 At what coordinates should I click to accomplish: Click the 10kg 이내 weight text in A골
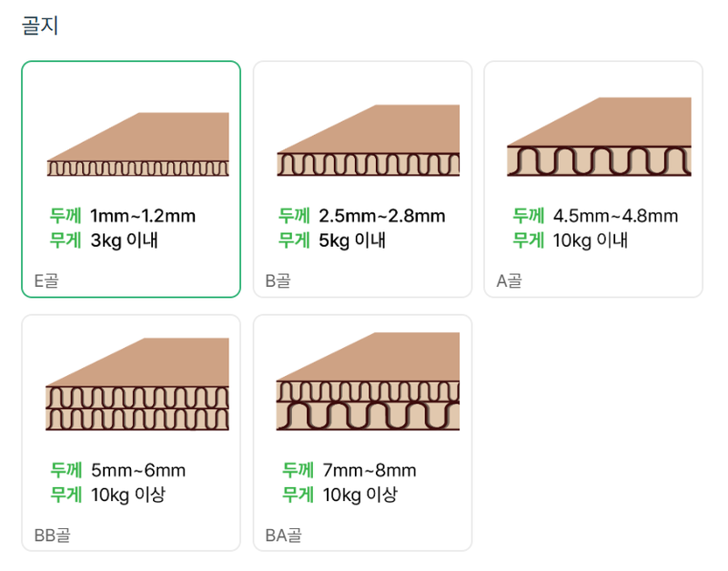(590, 240)
